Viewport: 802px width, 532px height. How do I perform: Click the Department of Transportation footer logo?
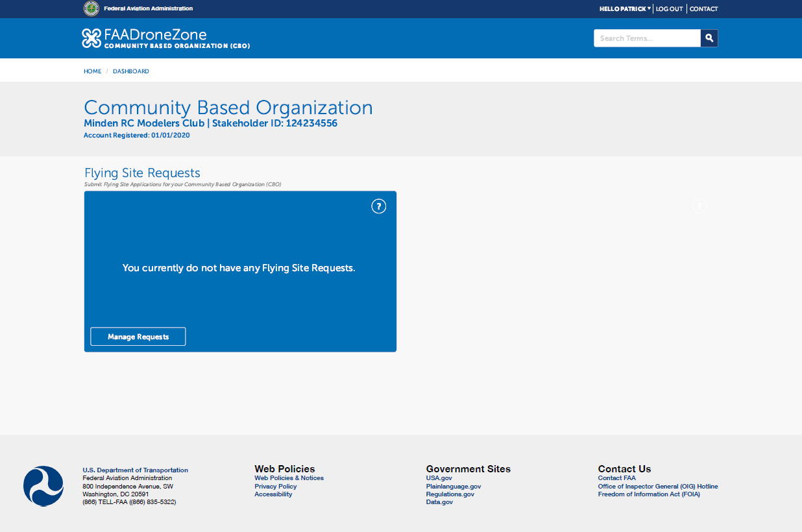43,486
